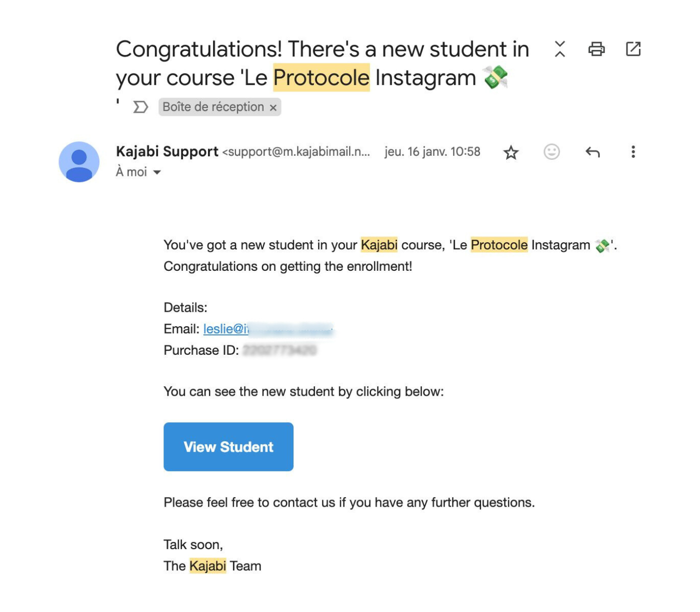Screen dimensions: 700x612
Task: Open the leslie@ student email link
Action: [226, 329]
